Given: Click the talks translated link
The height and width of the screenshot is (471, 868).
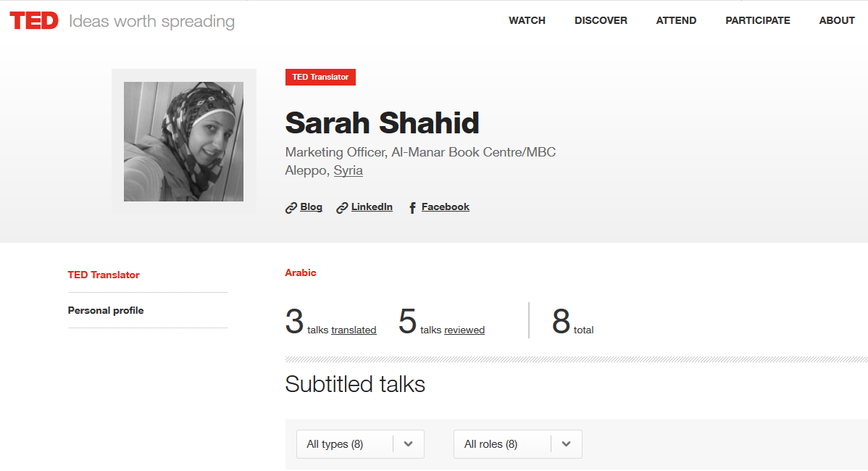Looking at the screenshot, I should tap(354, 330).
